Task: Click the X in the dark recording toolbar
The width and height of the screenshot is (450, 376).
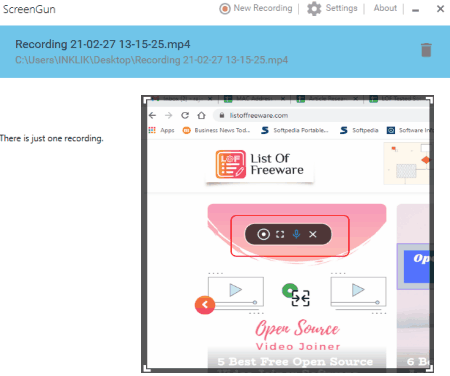Action: coord(313,234)
